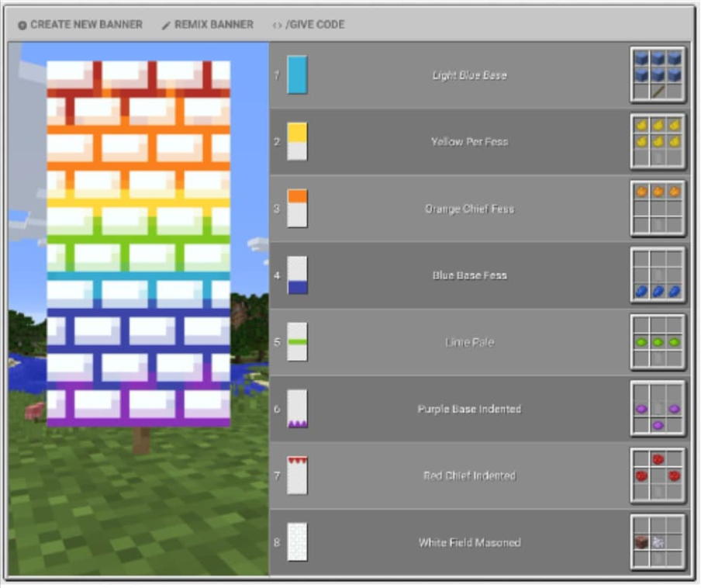Click step number 5 of the layer list
Image resolution: width=701 pixels, height=588 pixels.
[x=277, y=343]
